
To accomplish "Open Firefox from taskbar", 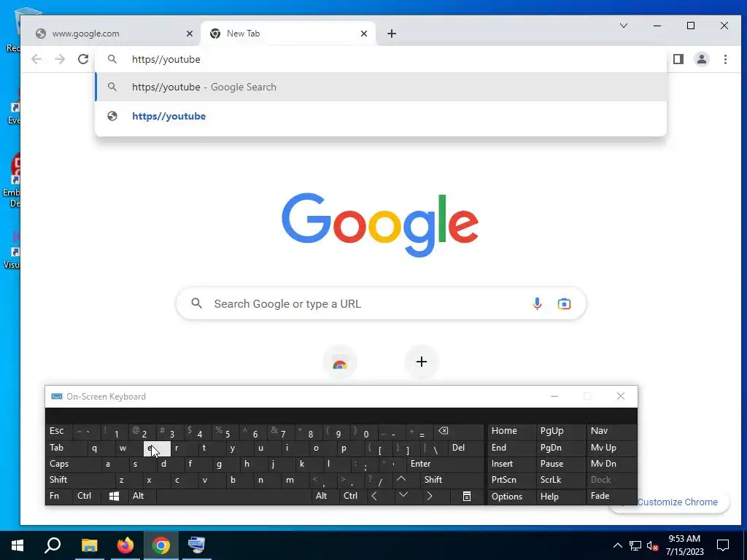I will (x=125, y=545).
